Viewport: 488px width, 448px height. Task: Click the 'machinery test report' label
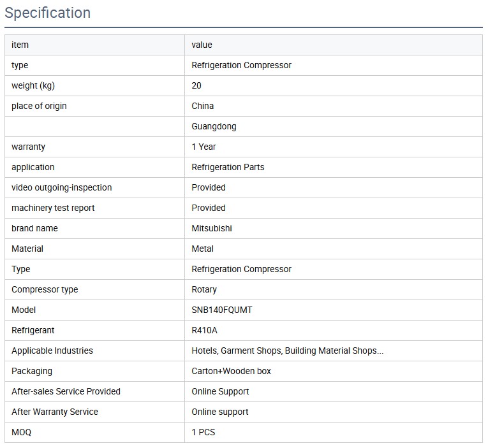(x=53, y=208)
